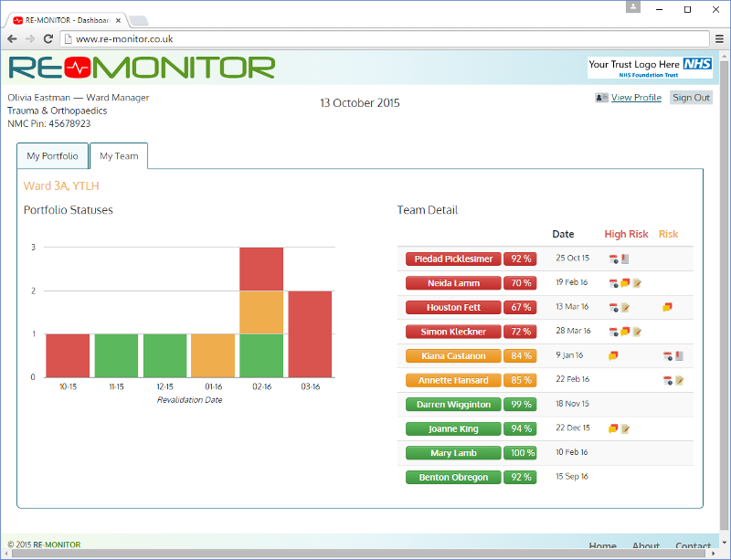Open View Profile link
The image size is (731, 560).
(636, 98)
